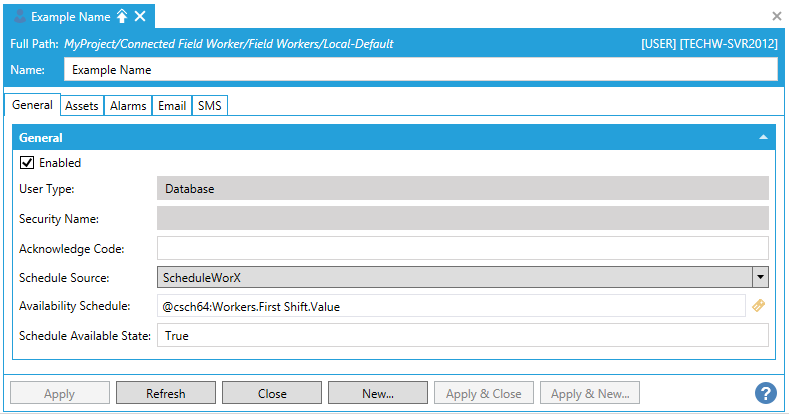Select the Email tab
Screen dimensions: 789x415
(x=172, y=105)
